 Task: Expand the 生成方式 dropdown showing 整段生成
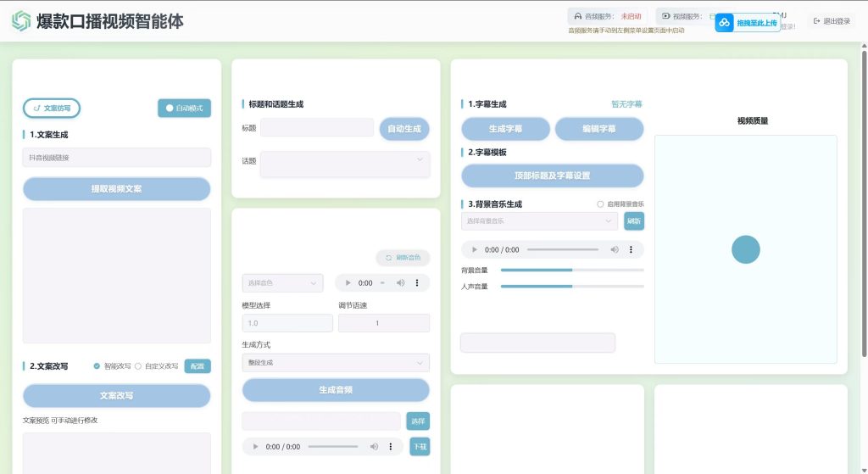336,363
